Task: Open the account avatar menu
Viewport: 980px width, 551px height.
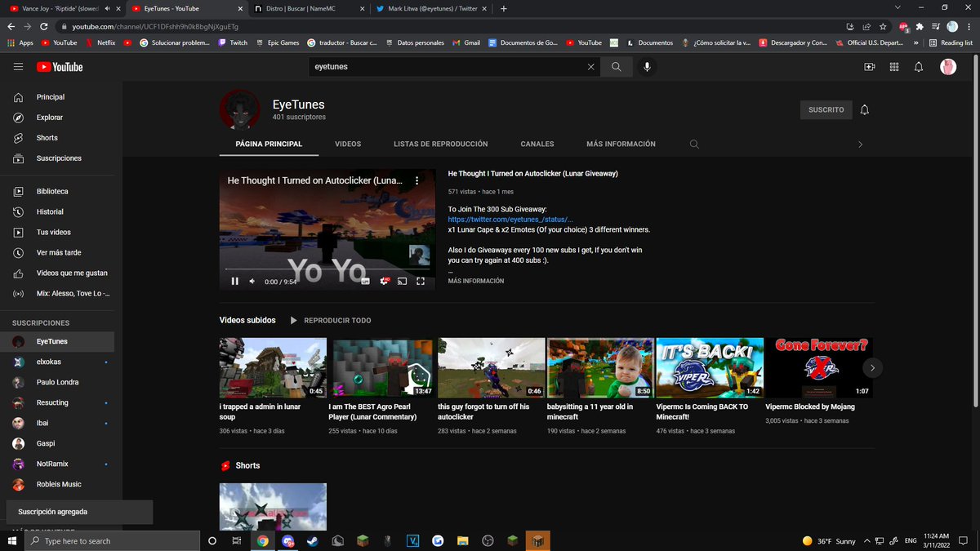Action: click(x=948, y=67)
